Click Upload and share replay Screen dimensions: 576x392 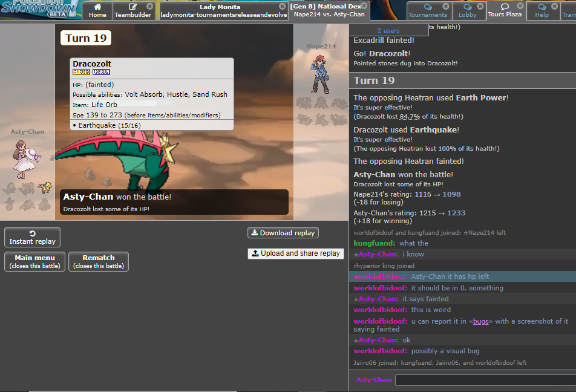(x=296, y=253)
